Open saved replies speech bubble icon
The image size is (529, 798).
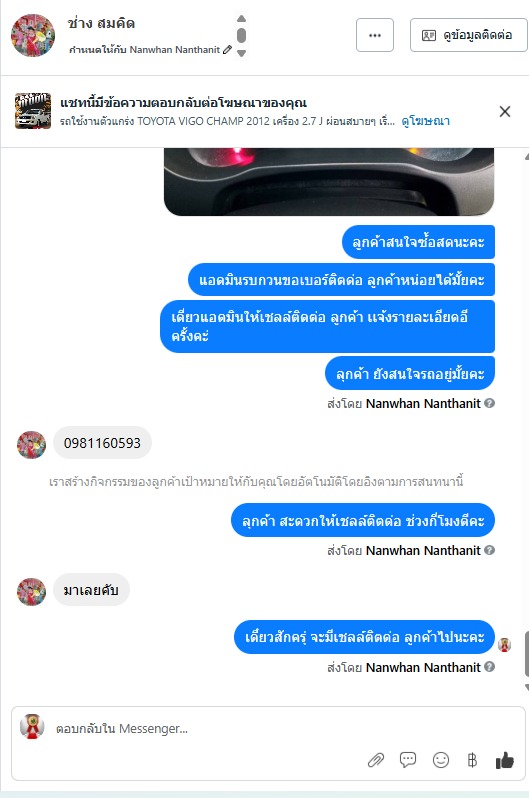pos(408,760)
